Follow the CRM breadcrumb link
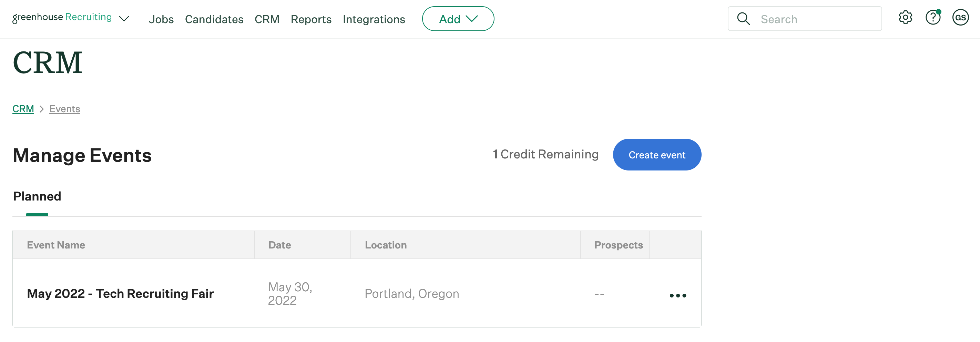Viewport: 980px width, 342px height. [x=23, y=109]
